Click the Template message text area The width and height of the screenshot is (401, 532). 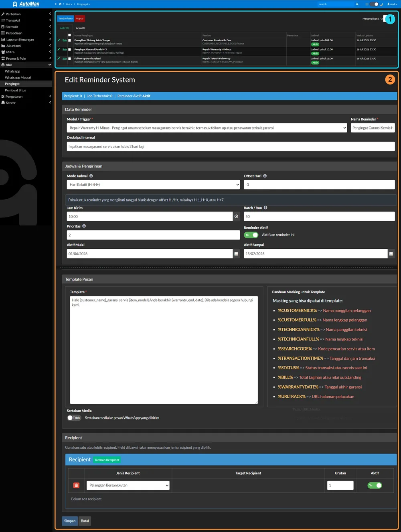pyautogui.click(x=164, y=350)
